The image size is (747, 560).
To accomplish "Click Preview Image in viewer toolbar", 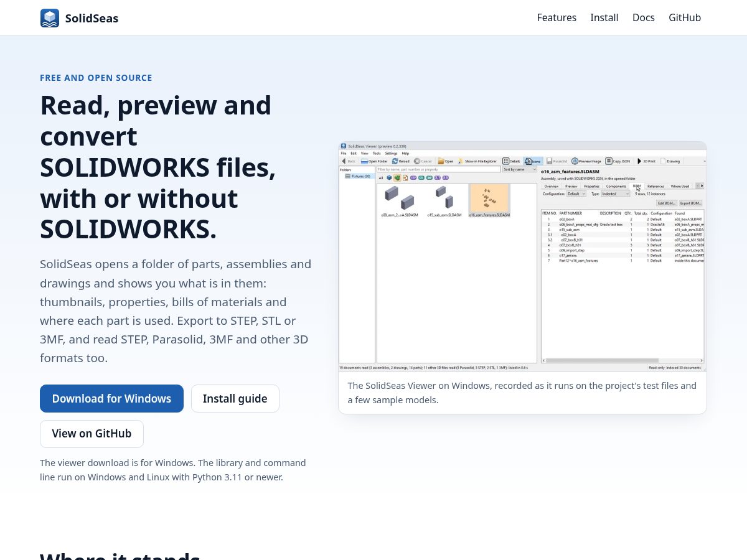I will [586, 161].
